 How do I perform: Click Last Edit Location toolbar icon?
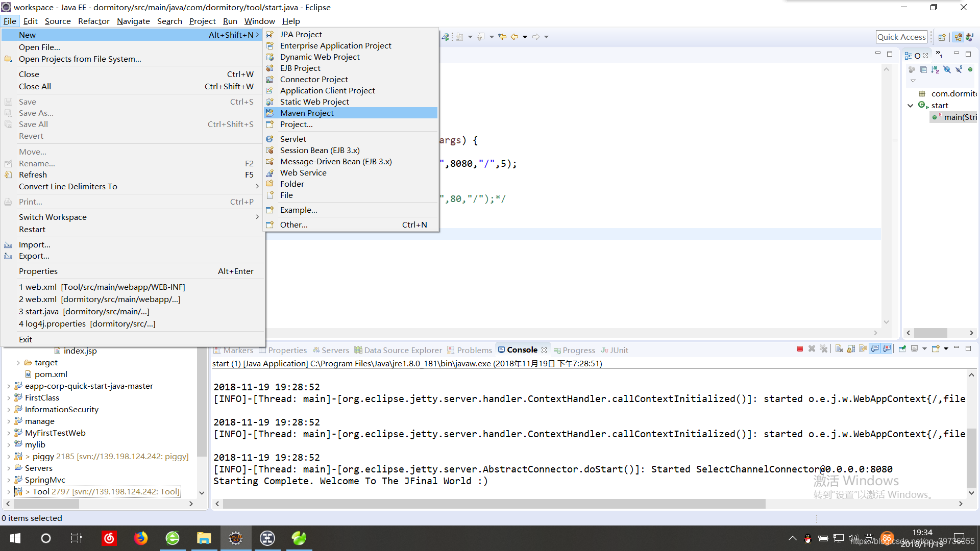[502, 37]
